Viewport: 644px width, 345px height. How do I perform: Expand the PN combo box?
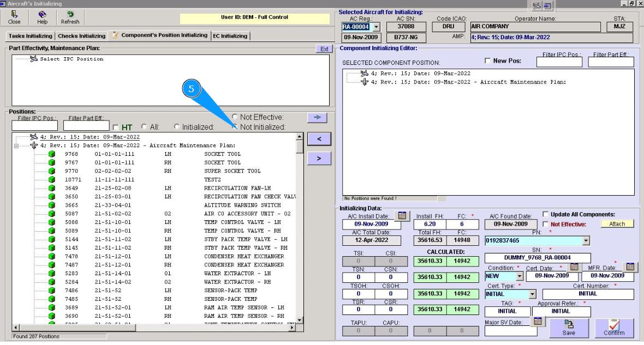click(586, 240)
